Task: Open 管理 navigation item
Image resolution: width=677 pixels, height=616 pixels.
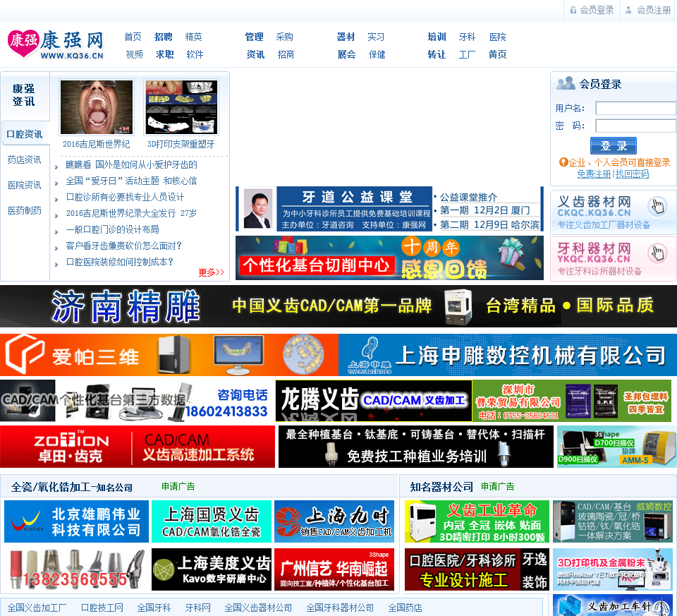Action: 255,37
